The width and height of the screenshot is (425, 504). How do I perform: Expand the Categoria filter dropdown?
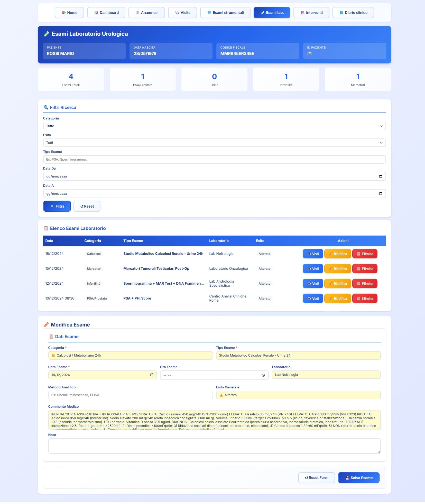tap(214, 126)
